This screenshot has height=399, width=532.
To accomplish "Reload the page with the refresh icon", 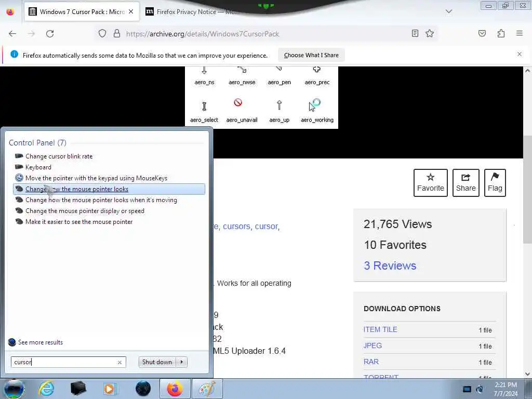I will click(50, 34).
